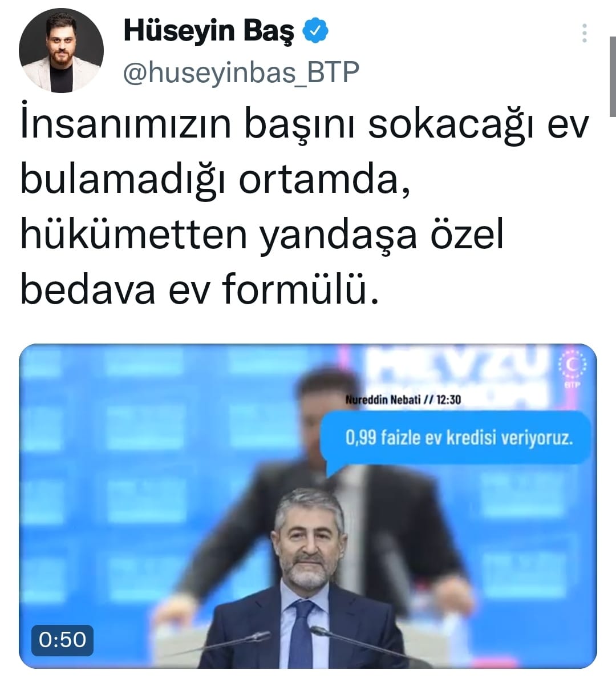The height and width of the screenshot is (682, 616).
Task: Click the last line bedava ev formülü.
Action: pos(200,290)
